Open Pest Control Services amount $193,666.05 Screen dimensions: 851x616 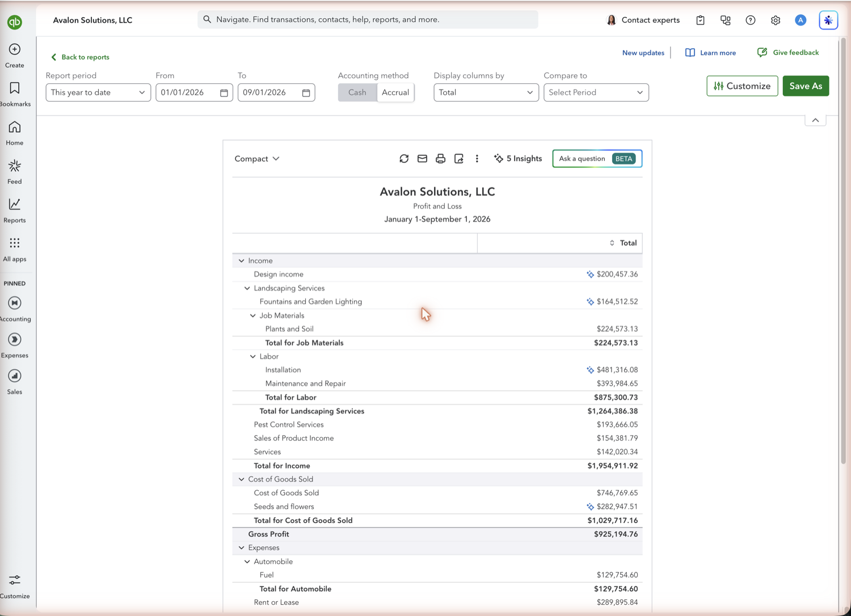617,425
